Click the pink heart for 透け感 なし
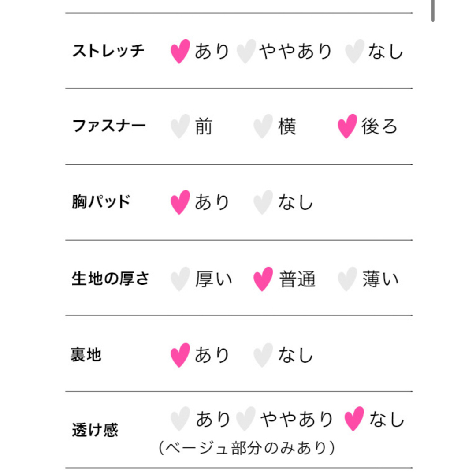 coord(354,419)
